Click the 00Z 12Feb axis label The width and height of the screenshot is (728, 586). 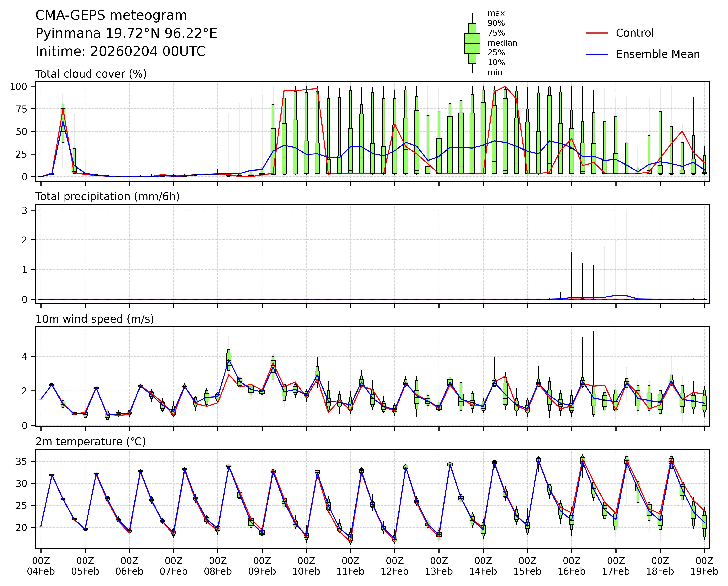tap(395, 566)
